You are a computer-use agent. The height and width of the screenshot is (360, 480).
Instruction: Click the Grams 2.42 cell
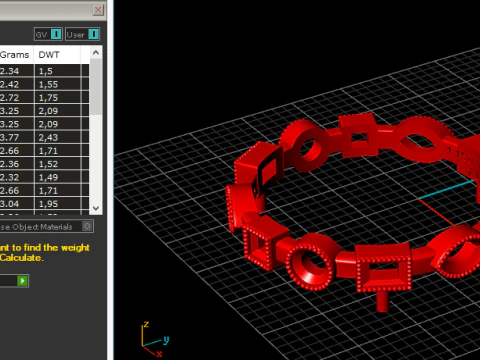17,84
